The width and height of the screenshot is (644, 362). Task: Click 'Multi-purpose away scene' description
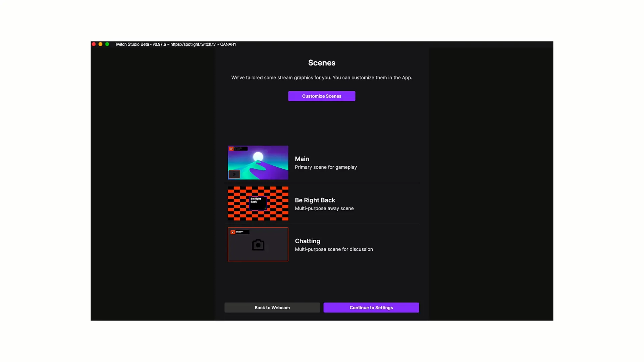(x=324, y=208)
